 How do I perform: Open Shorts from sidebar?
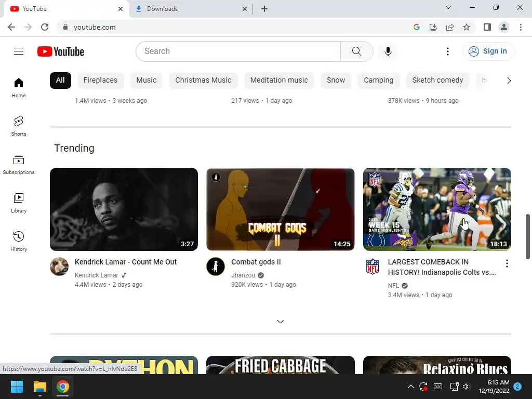[x=19, y=126]
